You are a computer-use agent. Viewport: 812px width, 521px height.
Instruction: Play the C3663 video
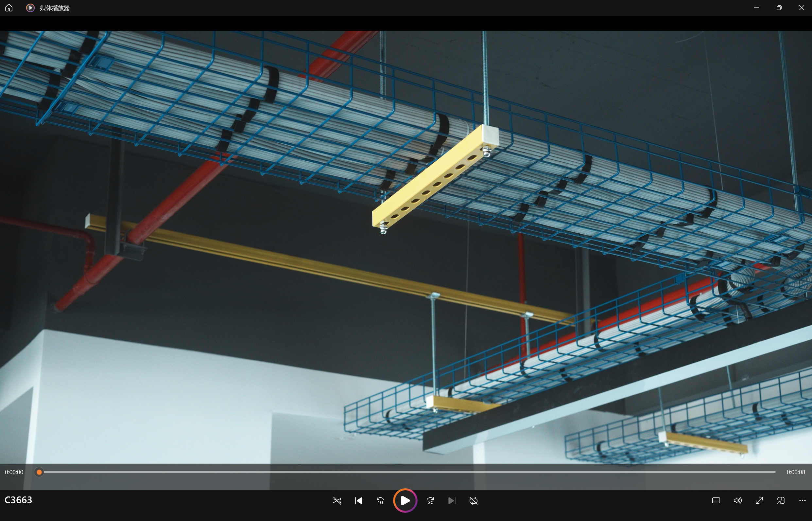pos(405,501)
